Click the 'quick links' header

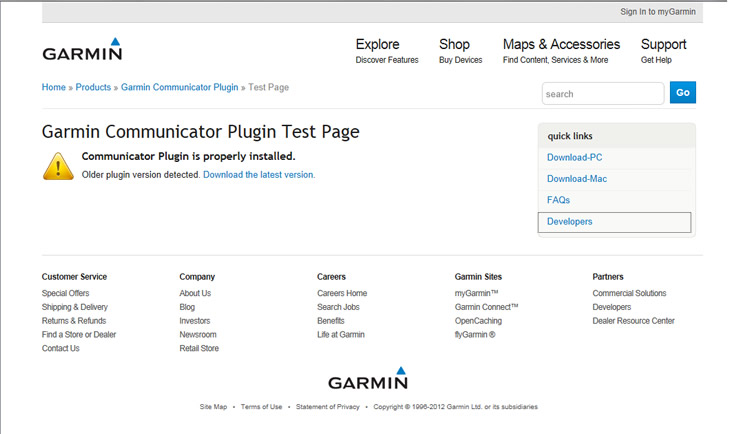coord(570,136)
